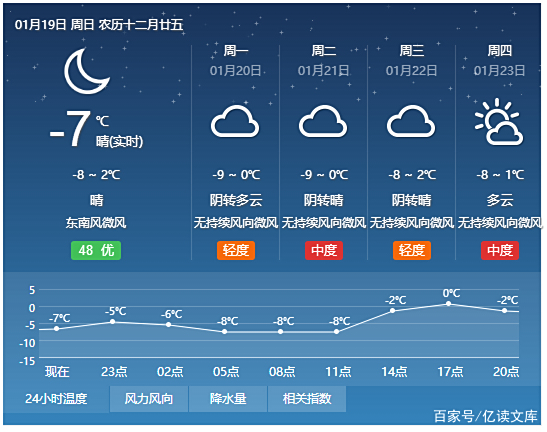
Task: Click the partly sunny icon for 01月23日
Action: tap(499, 122)
